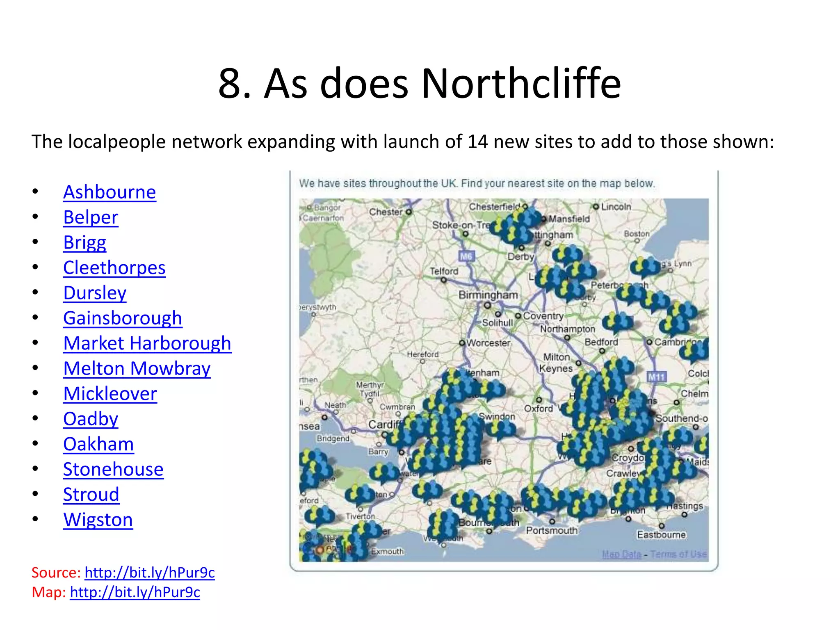Click the Swindon label on the map
The height and width of the screenshot is (630, 840).
click(x=497, y=416)
